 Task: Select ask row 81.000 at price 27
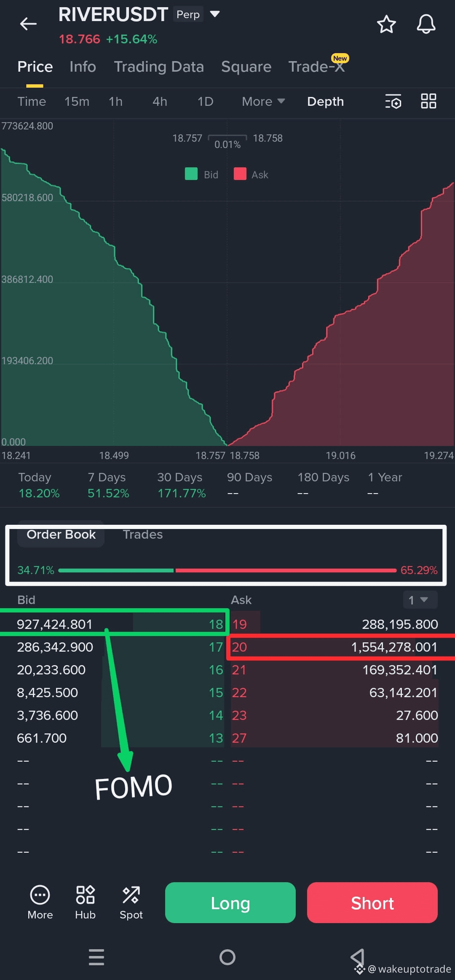[335, 738]
